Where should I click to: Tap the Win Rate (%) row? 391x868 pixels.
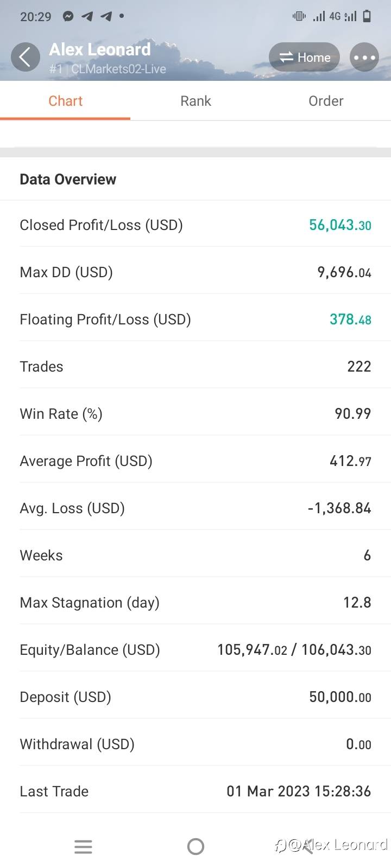click(195, 414)
